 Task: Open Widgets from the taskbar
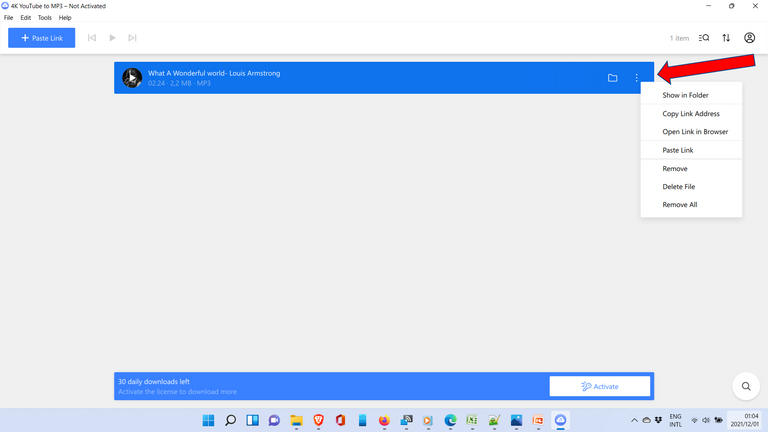252,420
